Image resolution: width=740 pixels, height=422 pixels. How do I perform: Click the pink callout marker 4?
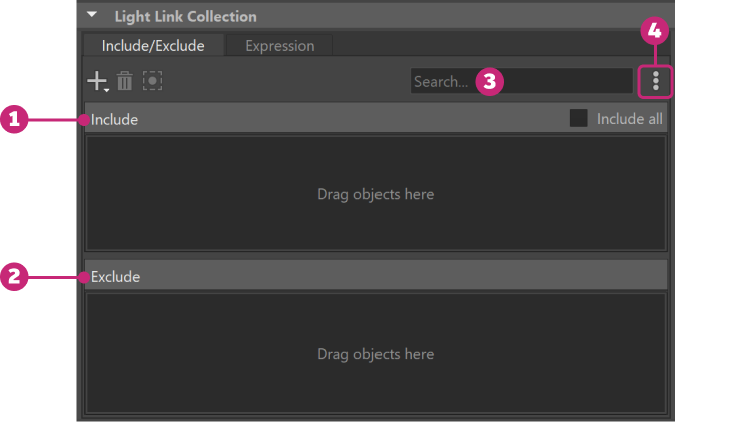pos(655,30)
